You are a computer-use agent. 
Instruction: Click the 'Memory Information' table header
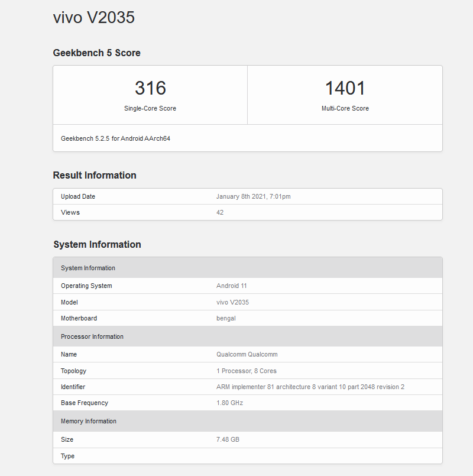(x=248, y=421)
